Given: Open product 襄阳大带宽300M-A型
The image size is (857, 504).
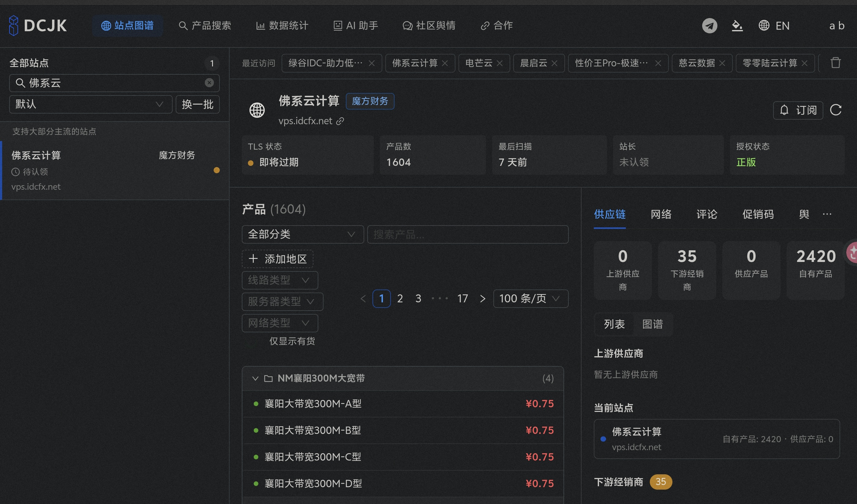Looking at the screenshot, I should coord(403,404).
